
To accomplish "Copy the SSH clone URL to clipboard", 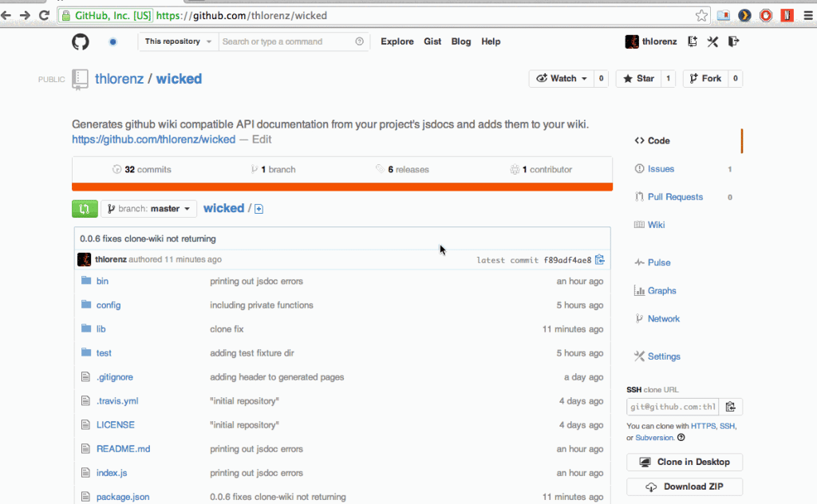I will (731, 407).
